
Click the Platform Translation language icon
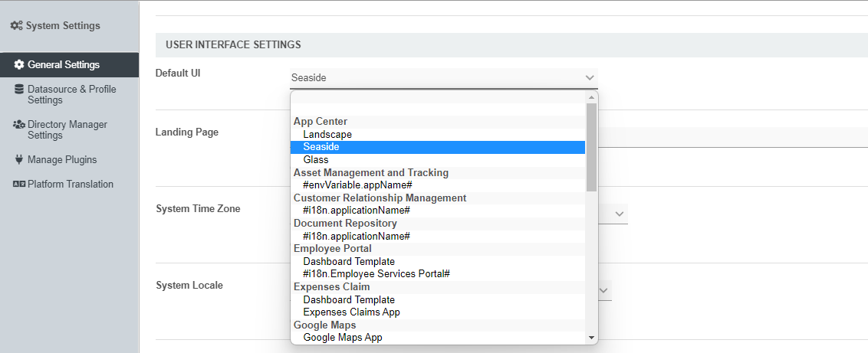point(19,185)
